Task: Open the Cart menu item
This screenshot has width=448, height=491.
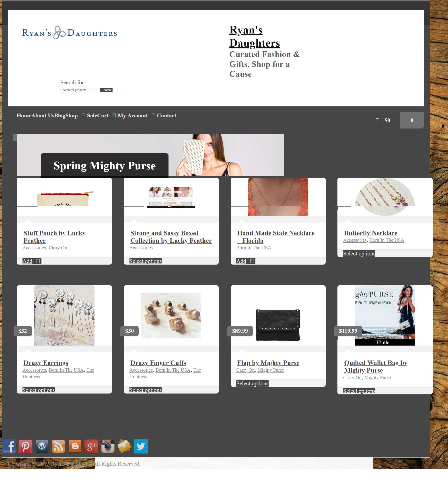Action: [x=103, y=115]
